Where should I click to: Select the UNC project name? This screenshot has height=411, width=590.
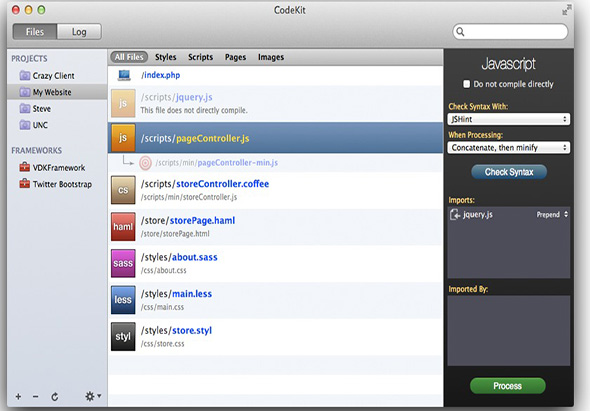click(40, 125)
